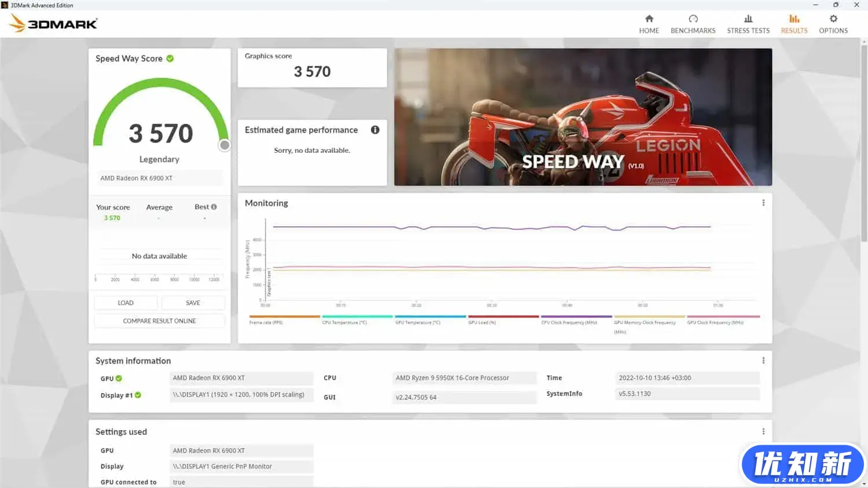868x488 pixels.
Task: Toggle the Frame rate (FPS) legend
Action: click(266, 322)
